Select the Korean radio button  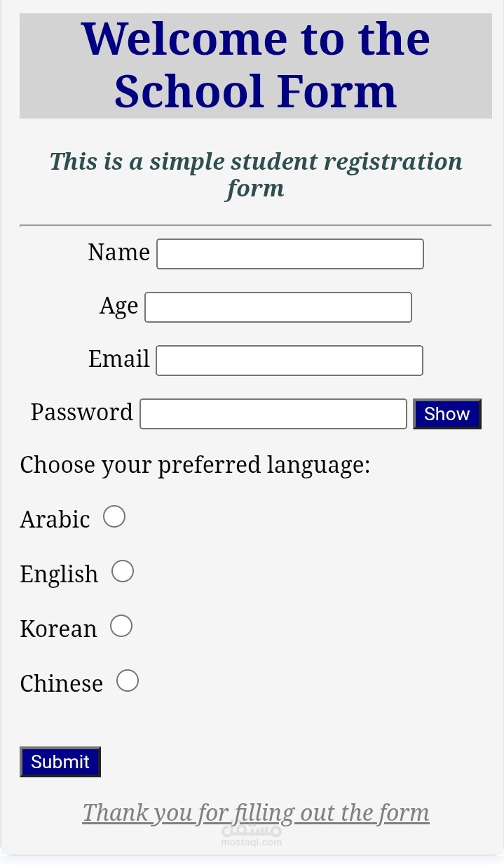121,625
